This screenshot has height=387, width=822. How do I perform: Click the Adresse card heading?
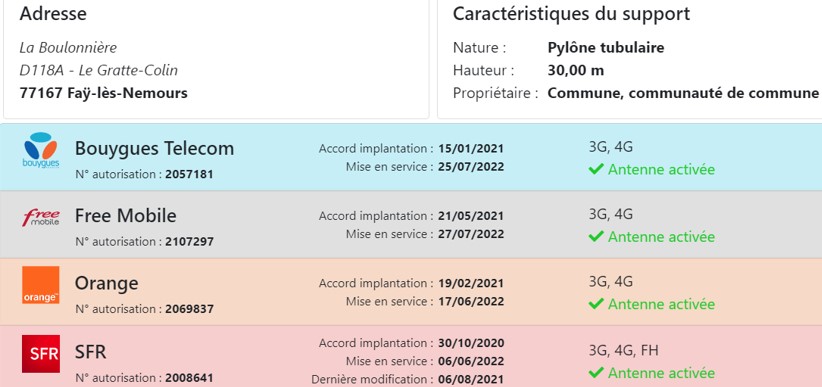click(x=53, y=14)
